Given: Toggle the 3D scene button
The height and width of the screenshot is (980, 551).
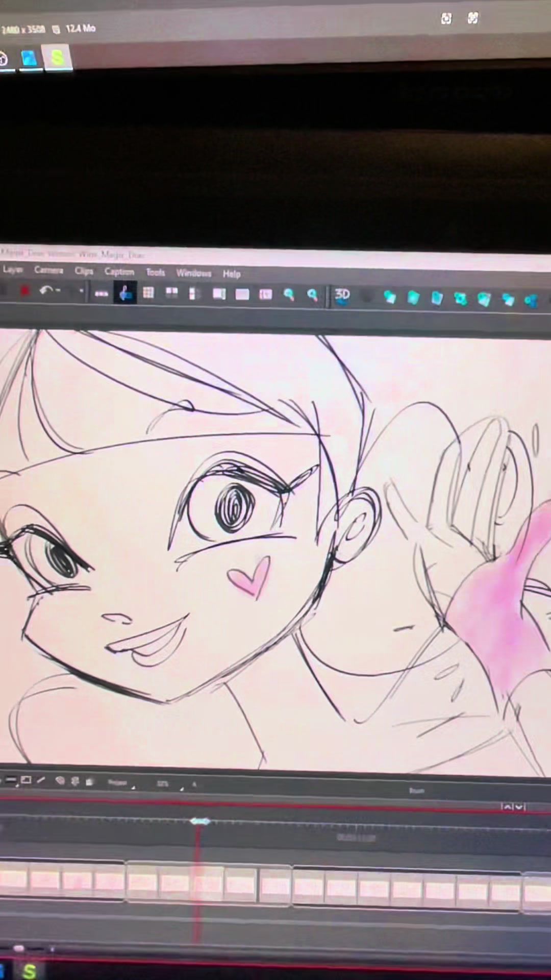Looking at the screenshot, I should pos(342,296).
